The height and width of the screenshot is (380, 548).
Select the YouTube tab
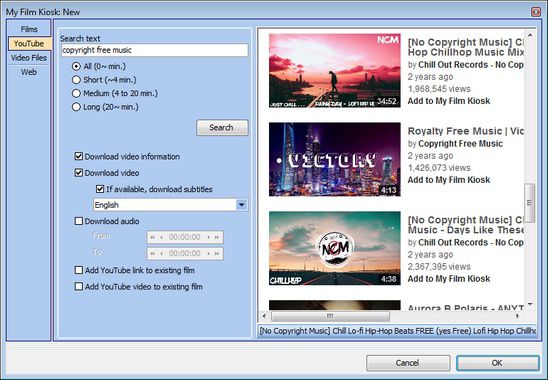pyautogui.click(x=29, y=43)
